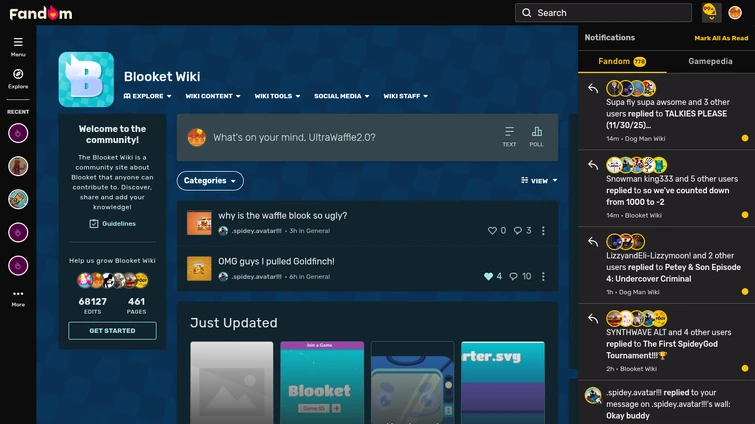Like the waffle blook post
The height and width of the screenshot is (424, 755).
click(492, 231)
